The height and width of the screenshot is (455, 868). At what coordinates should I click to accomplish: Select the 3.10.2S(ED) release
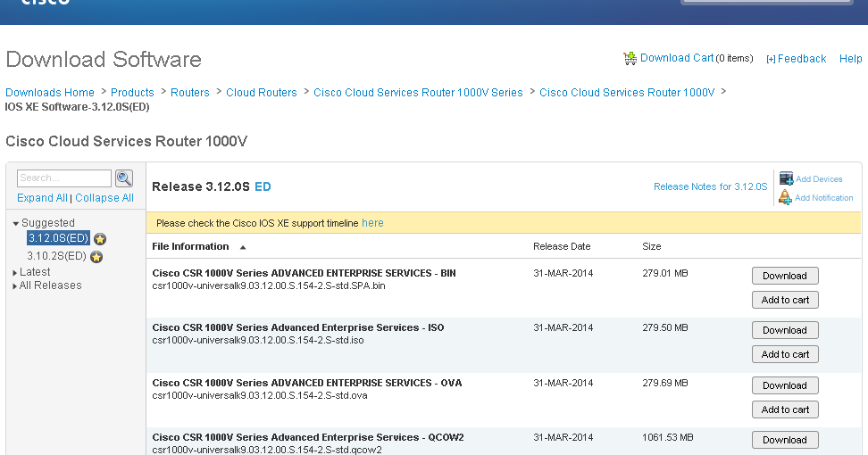(57, 256)
